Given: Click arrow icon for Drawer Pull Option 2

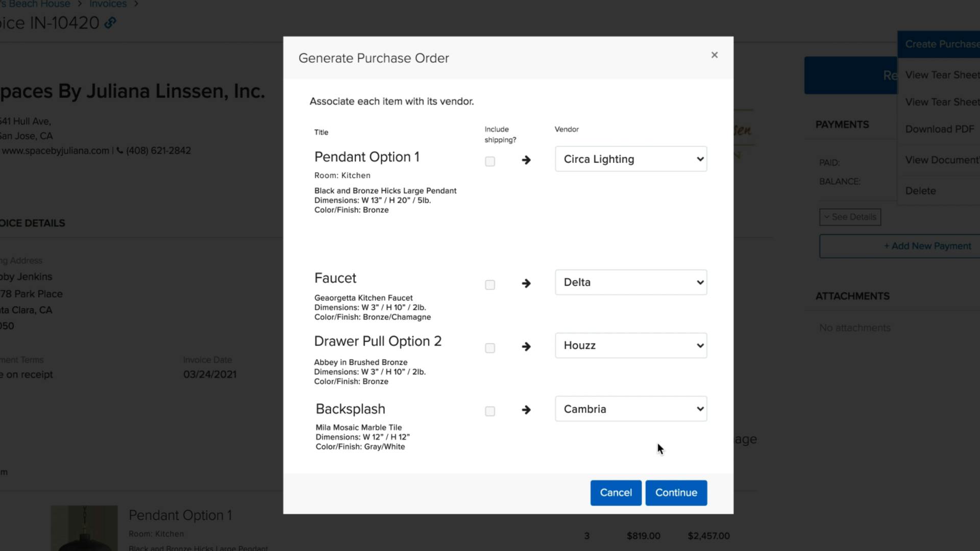Looking at the screenshot, I should click(x=526, y=347).
